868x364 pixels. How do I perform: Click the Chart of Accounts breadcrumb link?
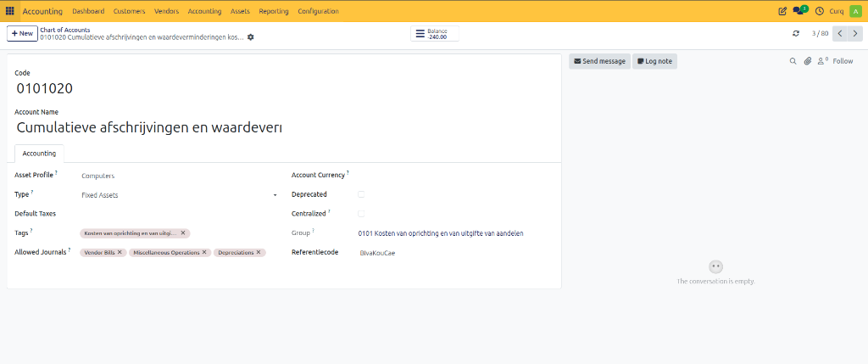coord(65,30)
